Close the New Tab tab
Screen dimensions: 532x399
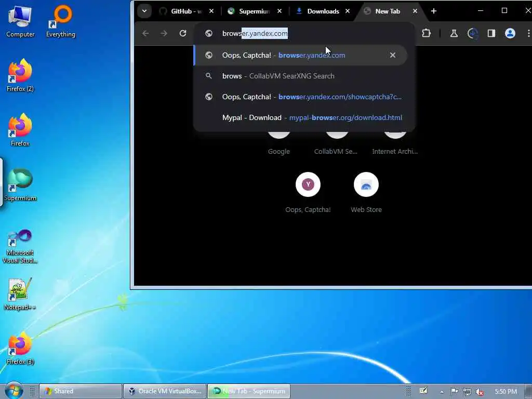[x=415, y=11]
